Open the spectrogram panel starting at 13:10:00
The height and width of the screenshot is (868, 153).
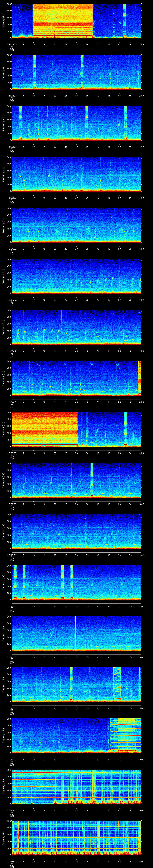point(77,531)
